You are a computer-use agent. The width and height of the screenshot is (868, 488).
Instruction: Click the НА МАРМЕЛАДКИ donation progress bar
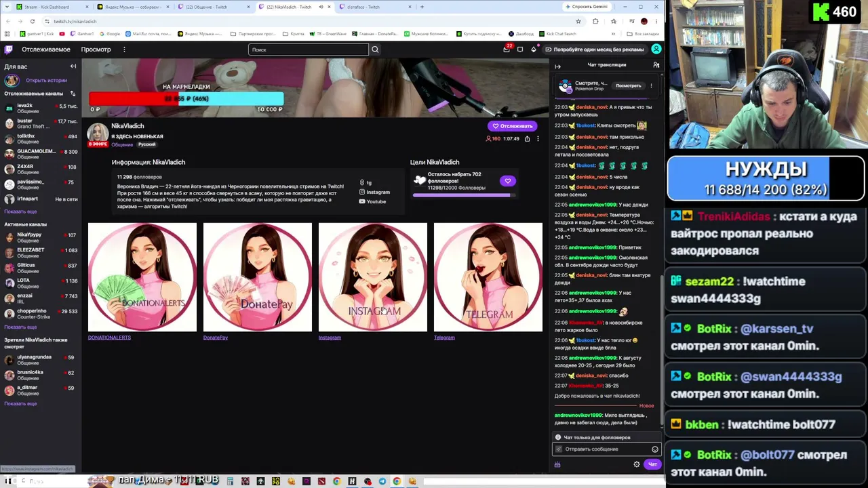click(x=186, y=99)
